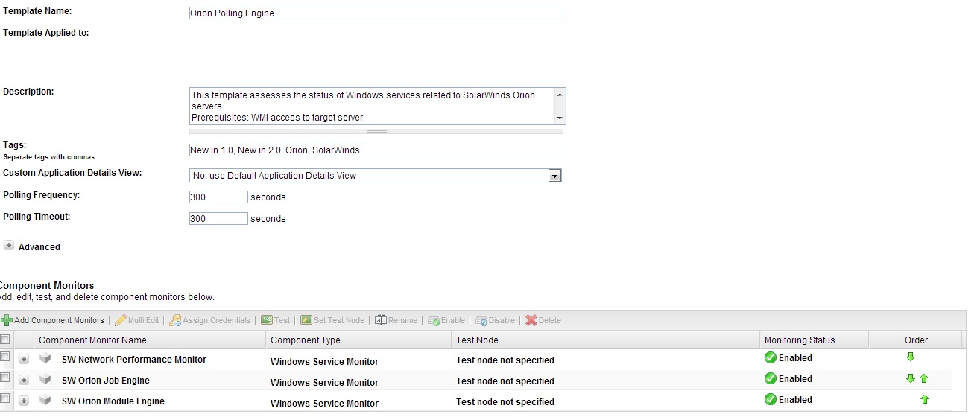Click the Multi Edit pencil icon

pos(120,321)
